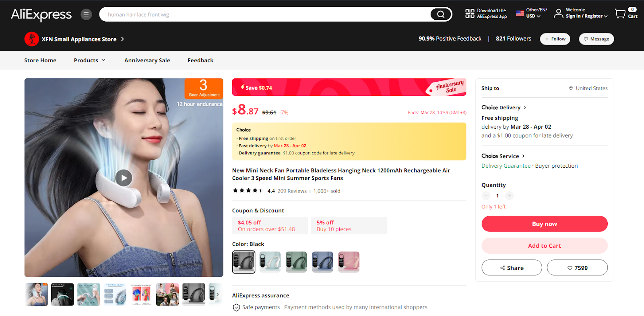The height and width of the screenshot is (316, 644).
Task: Open store page via chevron arrow
Action: coord(122,39)
